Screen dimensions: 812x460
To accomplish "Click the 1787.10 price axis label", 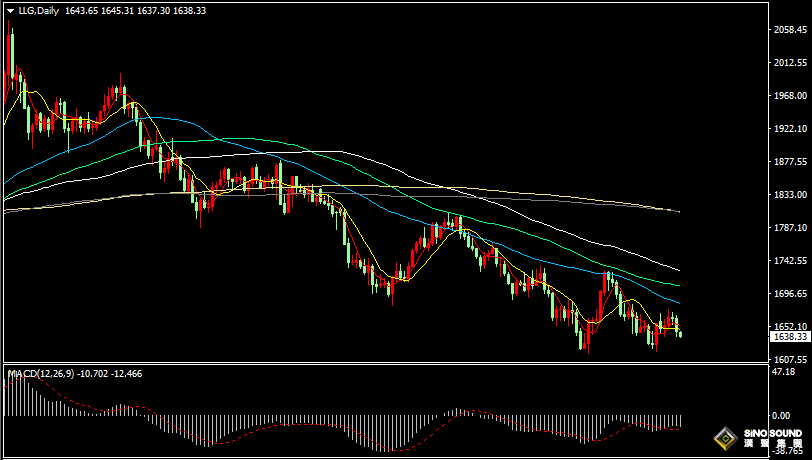I will tap(789, 228).
